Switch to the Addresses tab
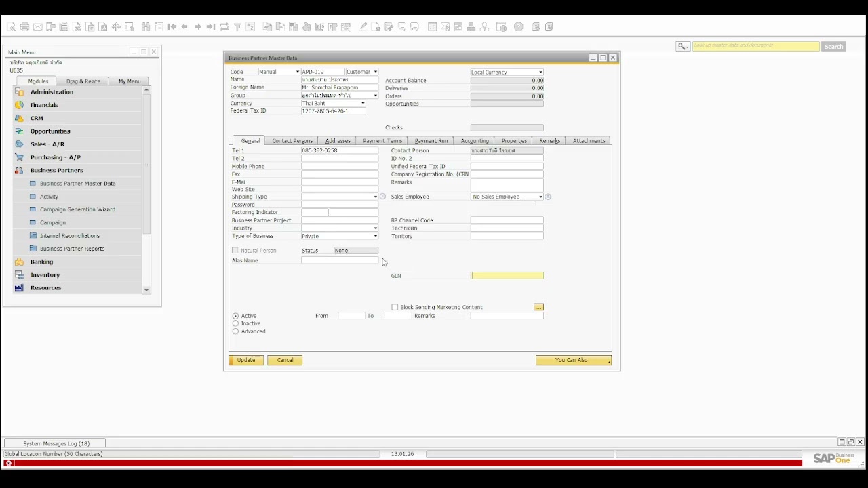The image size is (868, 488). click(x=338, y=141)
